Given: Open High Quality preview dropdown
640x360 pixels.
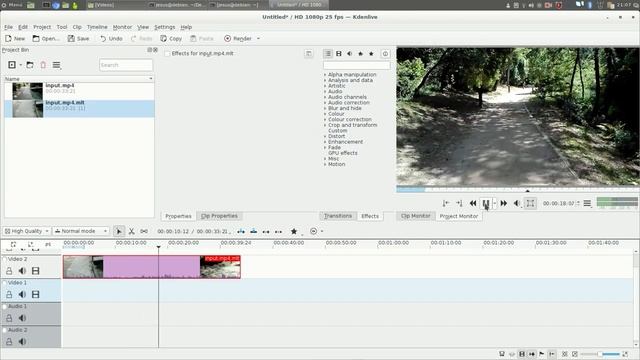Looking at the screenshot, I should (x=27, y=231).
